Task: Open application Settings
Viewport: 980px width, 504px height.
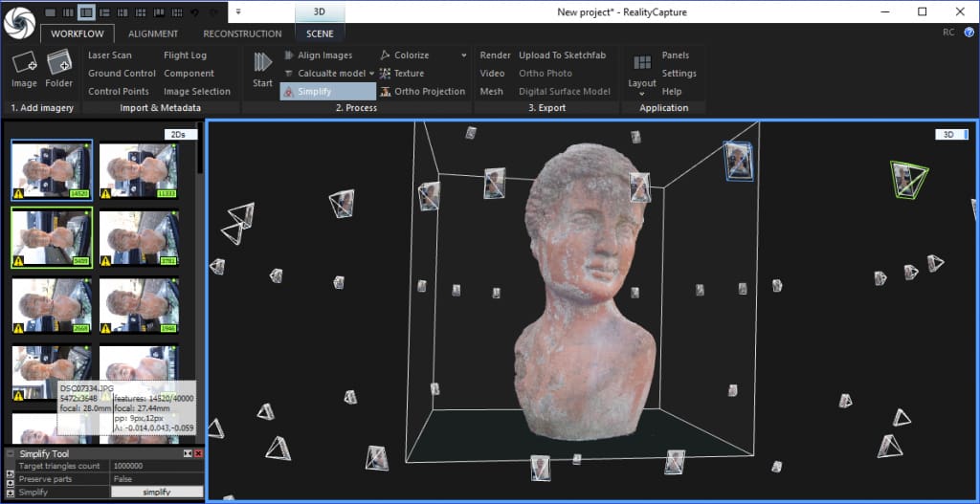Action: (679, 73)
